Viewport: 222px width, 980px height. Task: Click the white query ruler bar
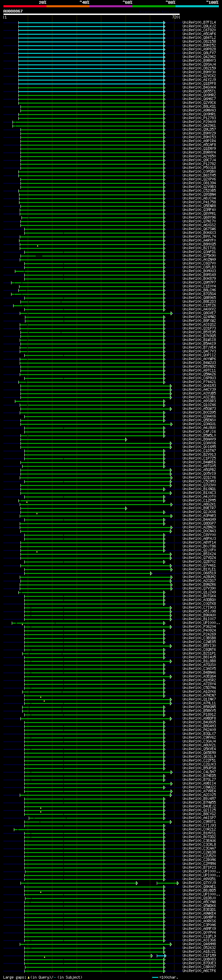click(x=92, y=15)
